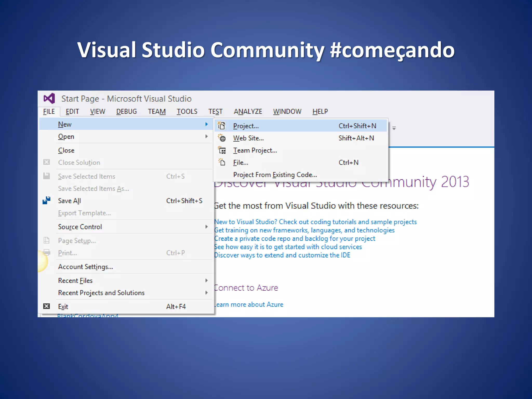532x399 pixels.
Task: Click the Close Solution icon
Action: pyautogui.click(x=46, y=162)
